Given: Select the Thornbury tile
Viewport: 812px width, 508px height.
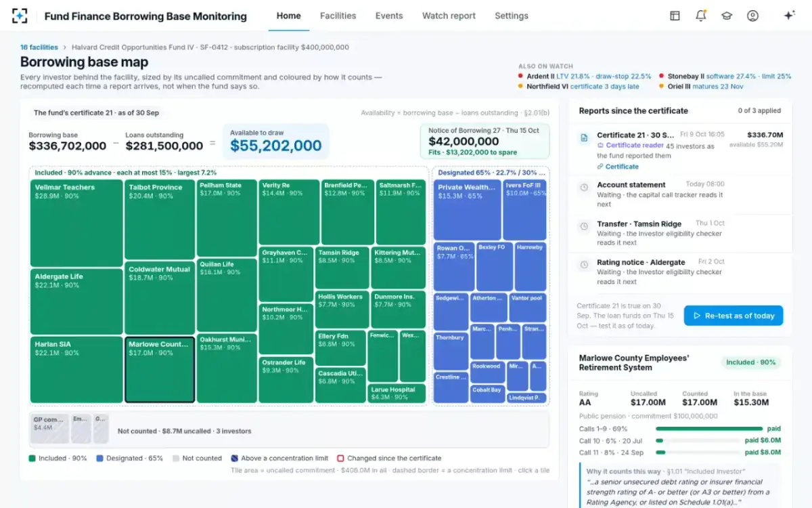Looking at the screenshot, I should point(451,351).
